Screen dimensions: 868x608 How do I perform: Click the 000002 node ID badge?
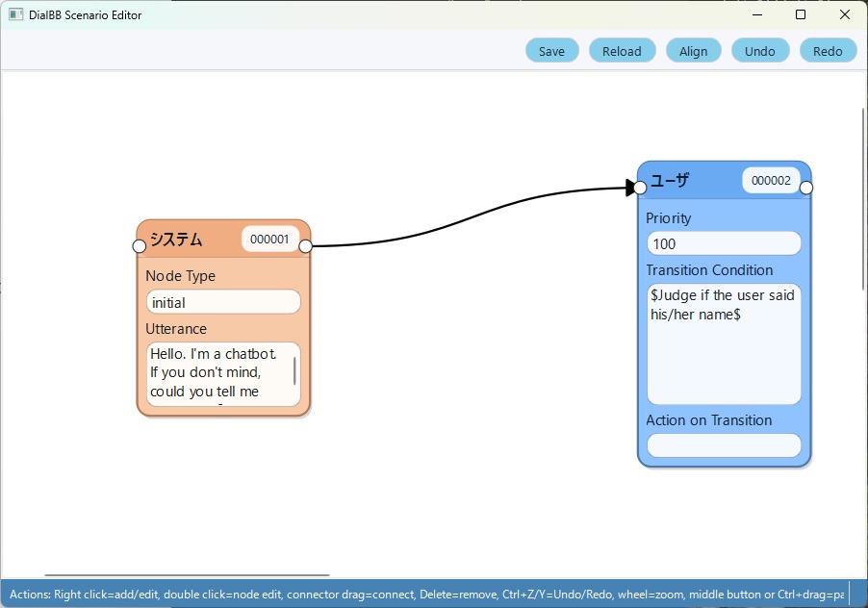[x=771, y=180]
